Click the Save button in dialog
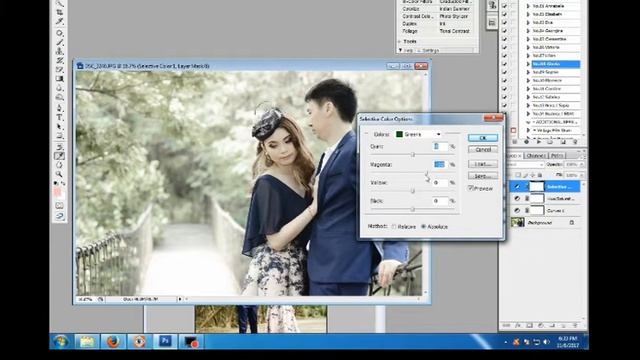This screenshot has height=360, width=640. point(483,176)
